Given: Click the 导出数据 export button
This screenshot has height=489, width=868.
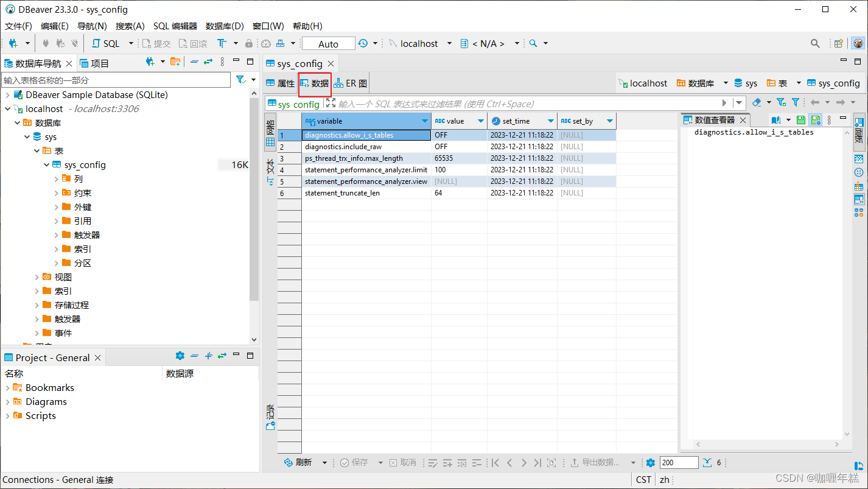Looking at the screenshot, I should 595,463.
